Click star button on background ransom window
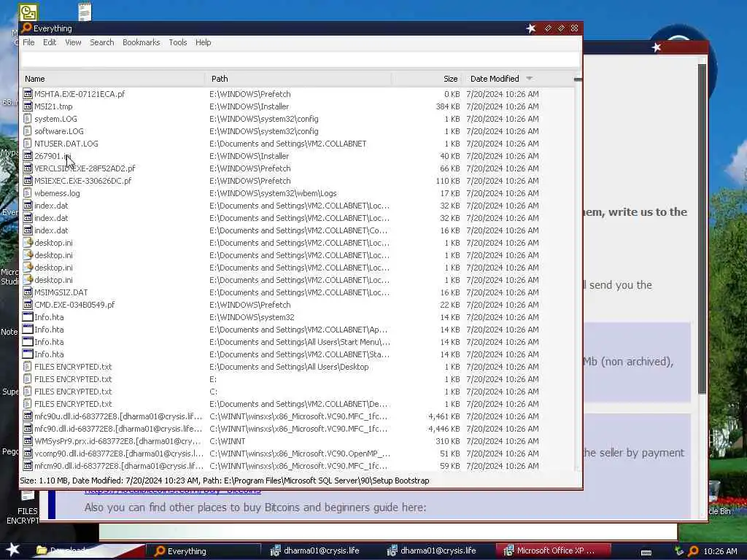This screenshot has height=560, width=747. point(657,47)
